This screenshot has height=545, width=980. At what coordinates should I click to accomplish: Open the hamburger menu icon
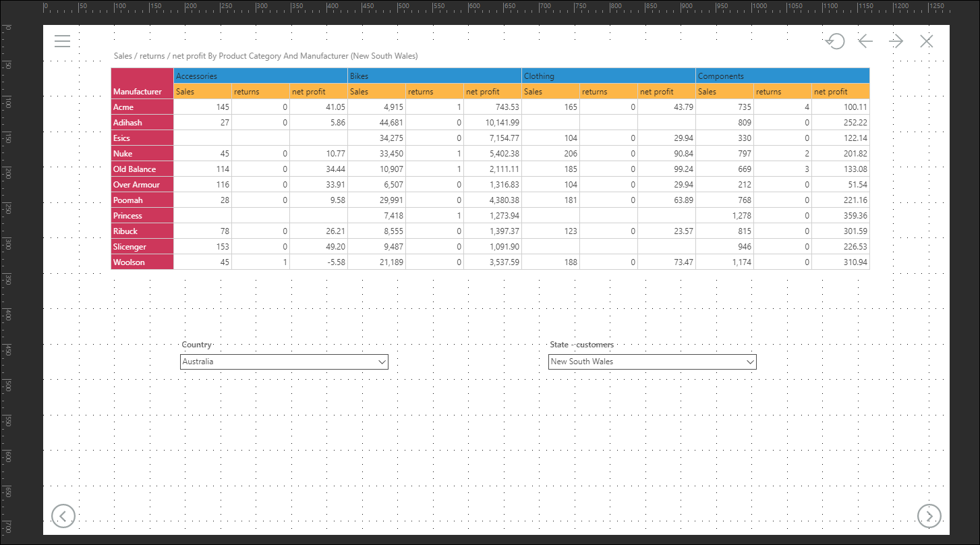tap(62, 41)
